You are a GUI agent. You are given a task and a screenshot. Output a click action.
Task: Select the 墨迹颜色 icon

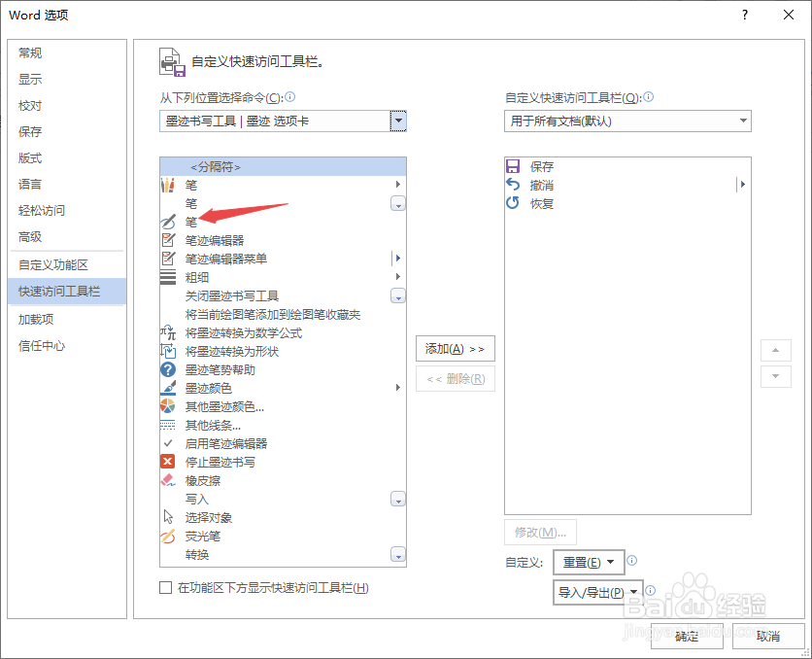click(x=168, y=388)
